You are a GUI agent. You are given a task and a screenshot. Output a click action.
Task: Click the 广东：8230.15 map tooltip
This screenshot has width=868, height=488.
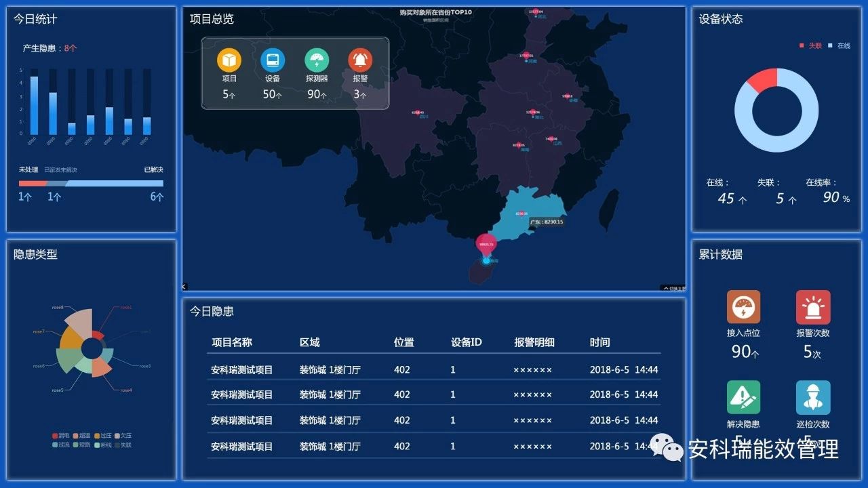tap(547, 222)
